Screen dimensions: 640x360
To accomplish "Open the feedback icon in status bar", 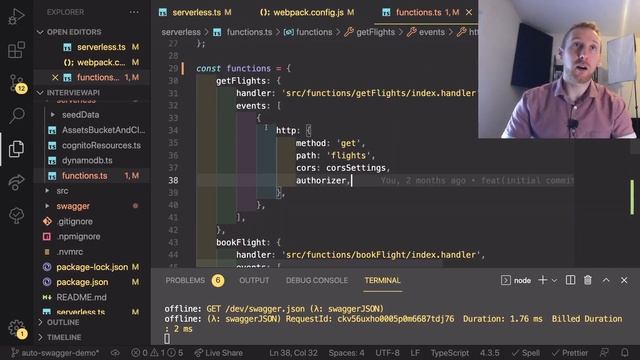I will pyautogui.click(x=604, y=353).
